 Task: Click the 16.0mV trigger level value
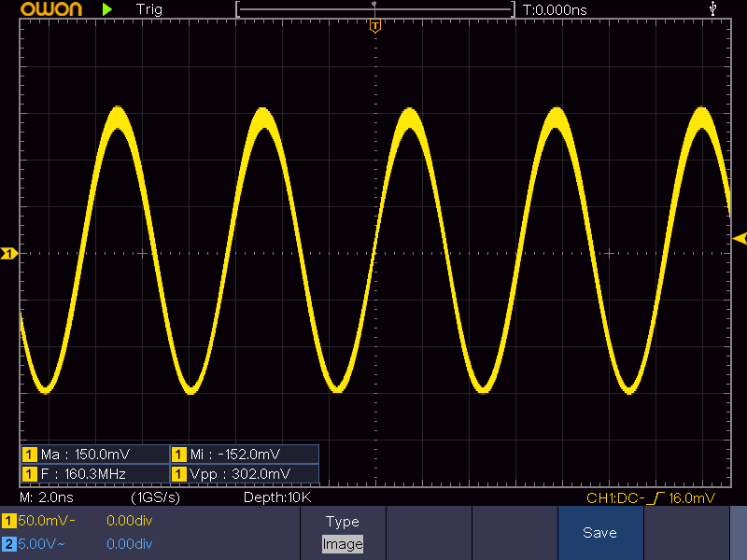pos(692,498)
